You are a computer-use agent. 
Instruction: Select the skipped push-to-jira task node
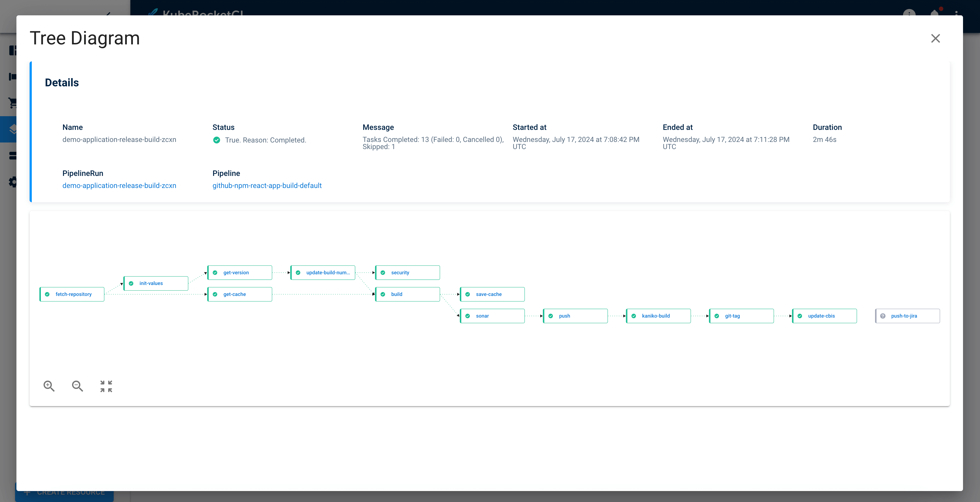pos(907,316)
